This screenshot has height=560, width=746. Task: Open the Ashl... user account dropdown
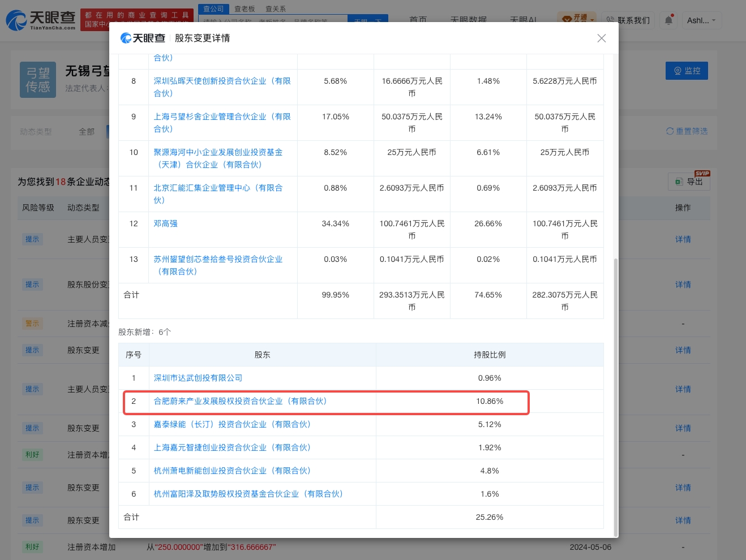pyautogui.click(x=701, y=20)
